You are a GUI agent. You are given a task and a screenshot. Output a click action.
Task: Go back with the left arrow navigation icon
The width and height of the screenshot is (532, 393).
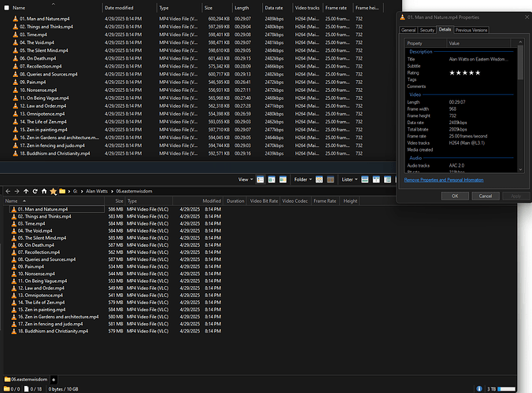click(x=8, y=191)
